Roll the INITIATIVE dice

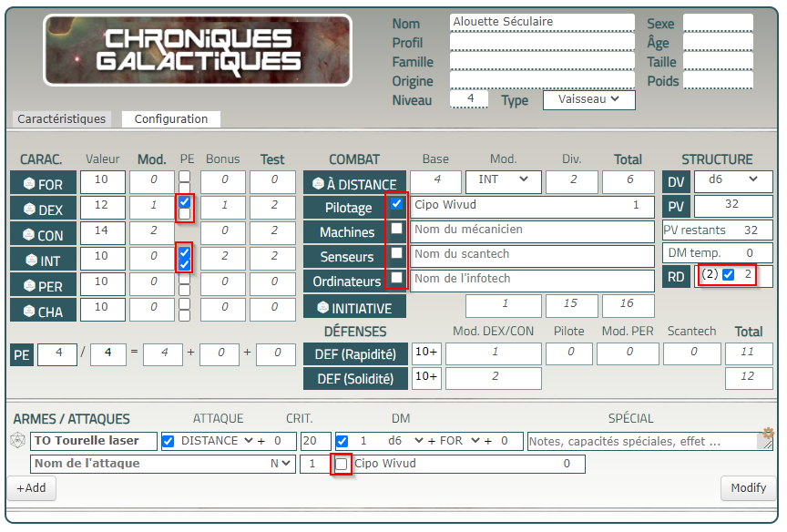[354, 308]
